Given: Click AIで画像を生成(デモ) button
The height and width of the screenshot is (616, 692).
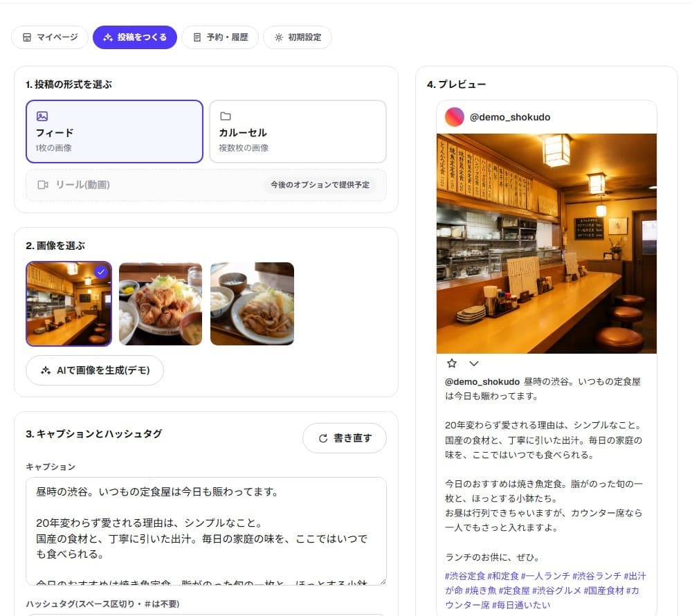Looking at the screenshot, I should click(x=94, y=370).
